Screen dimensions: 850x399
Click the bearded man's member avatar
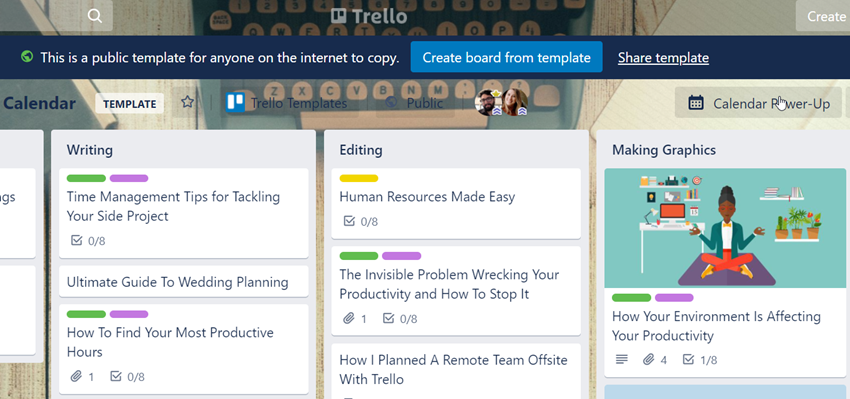487,102
